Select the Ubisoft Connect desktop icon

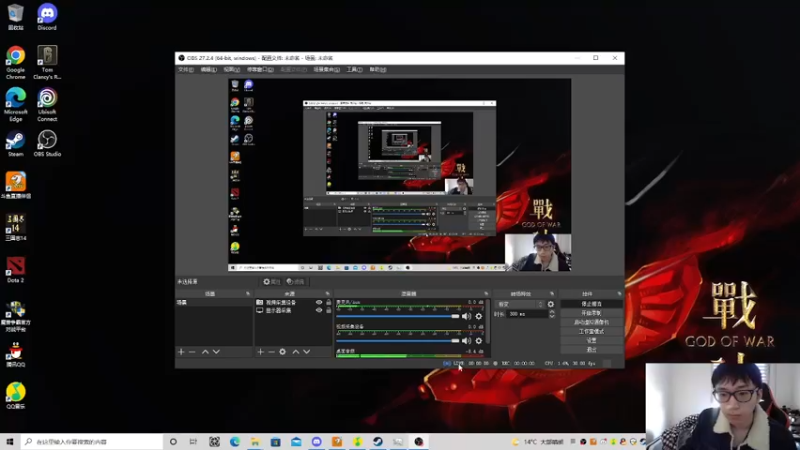click(47, 105)
